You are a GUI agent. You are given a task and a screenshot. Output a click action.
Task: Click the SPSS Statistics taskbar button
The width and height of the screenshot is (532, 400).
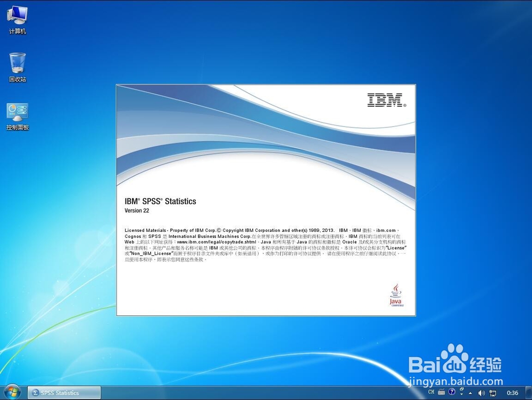tap(64, 393)
